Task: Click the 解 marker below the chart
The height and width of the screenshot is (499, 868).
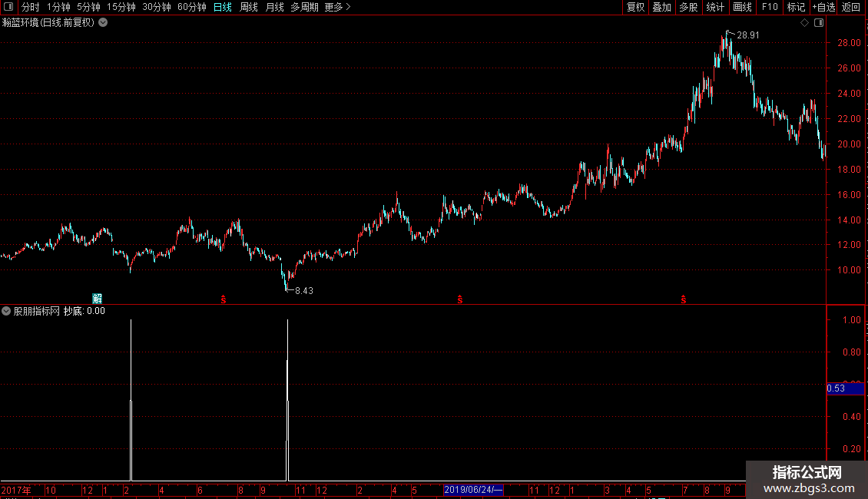Action: [97, 299]
